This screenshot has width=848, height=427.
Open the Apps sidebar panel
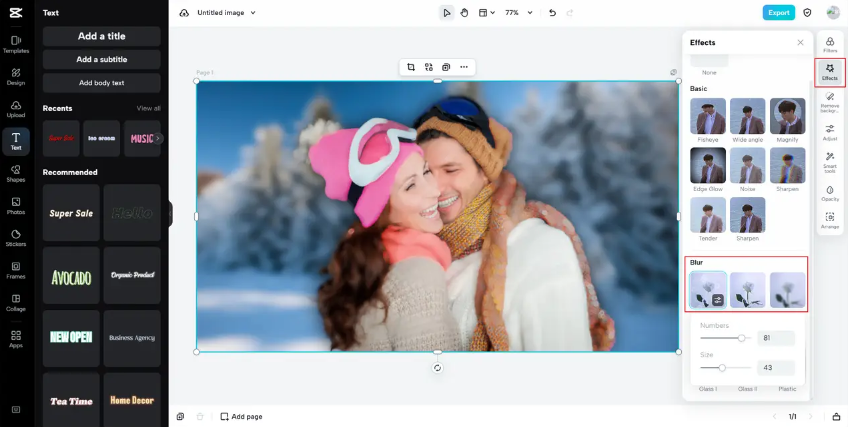(16, 339)
